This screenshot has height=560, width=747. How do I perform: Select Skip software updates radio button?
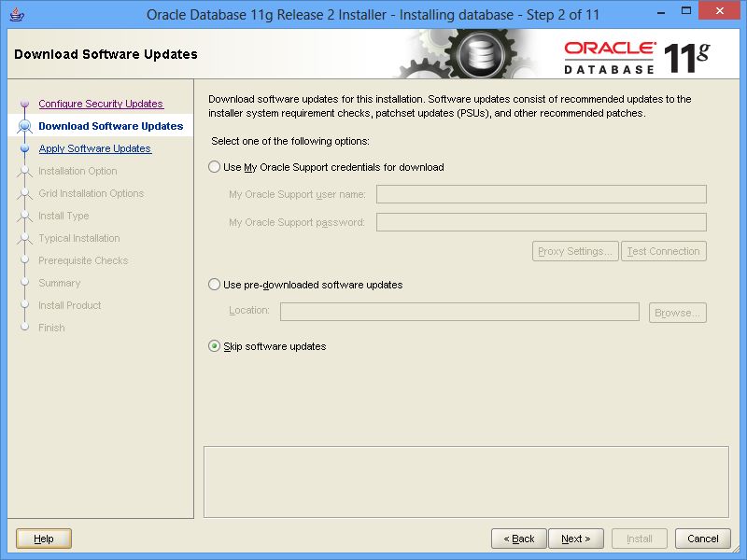(x=215, y=346)
